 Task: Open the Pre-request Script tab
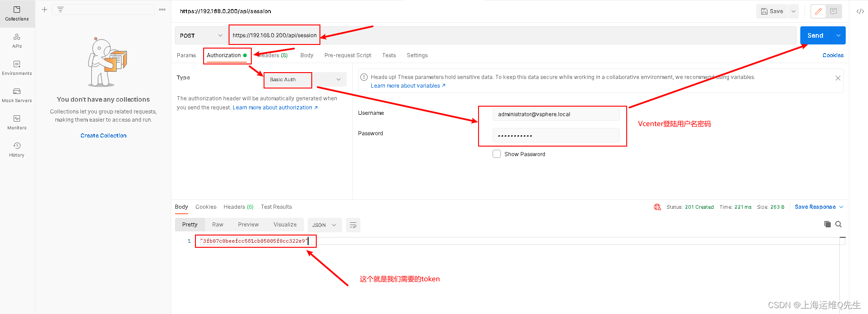[x=348, y=55]
